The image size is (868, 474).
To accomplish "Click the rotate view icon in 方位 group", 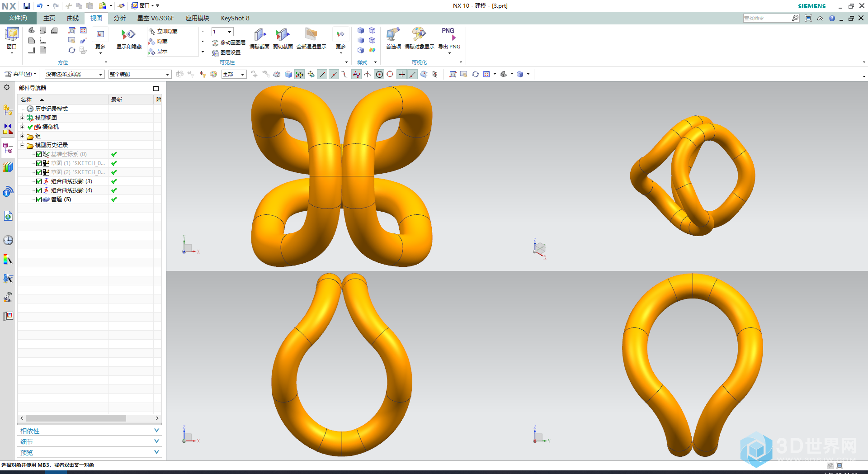I will (72, 50).
